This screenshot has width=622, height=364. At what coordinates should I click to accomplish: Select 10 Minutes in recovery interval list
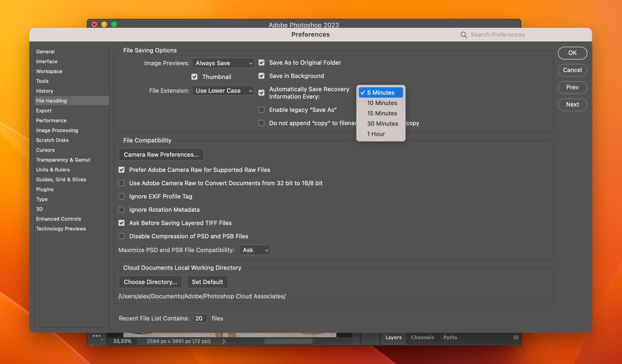(x=381, y=103)
